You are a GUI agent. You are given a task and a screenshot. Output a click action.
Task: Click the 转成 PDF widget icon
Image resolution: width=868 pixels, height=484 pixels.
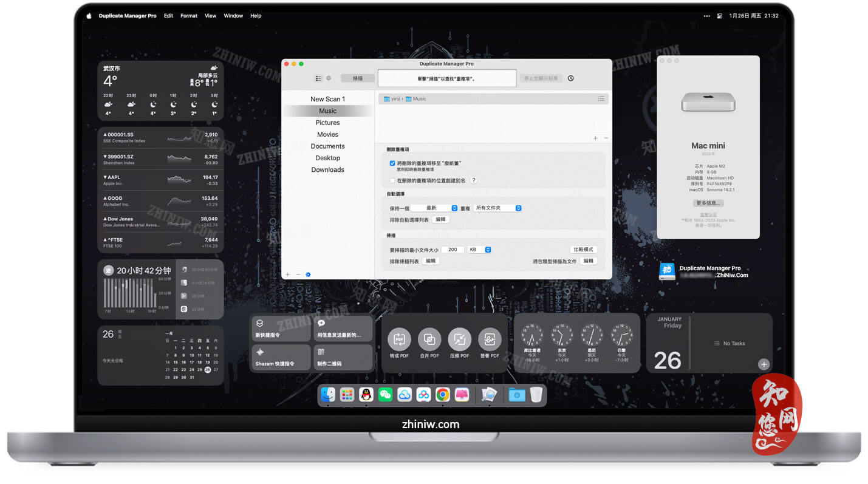[x=399, y=339]
